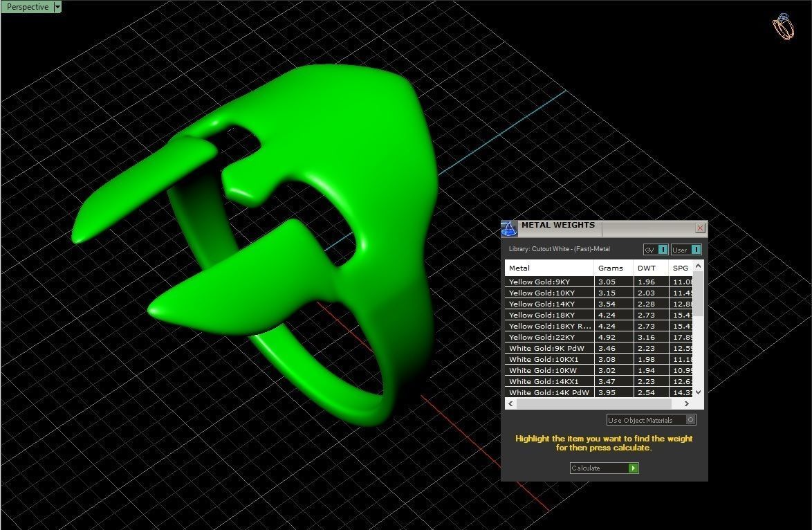Click the 3.05 grams value cell

coord(613,282)
